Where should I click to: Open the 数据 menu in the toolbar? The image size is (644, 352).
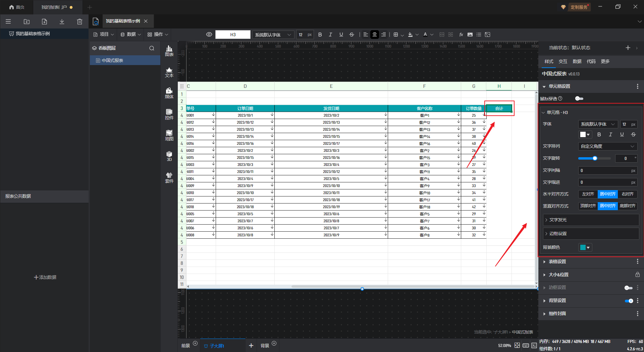coord(131,35)
